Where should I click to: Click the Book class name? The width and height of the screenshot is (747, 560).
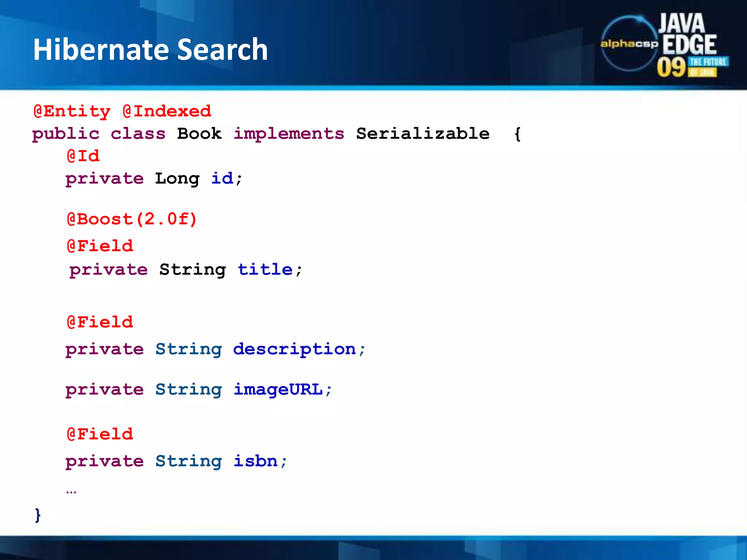tap(199, 134)
